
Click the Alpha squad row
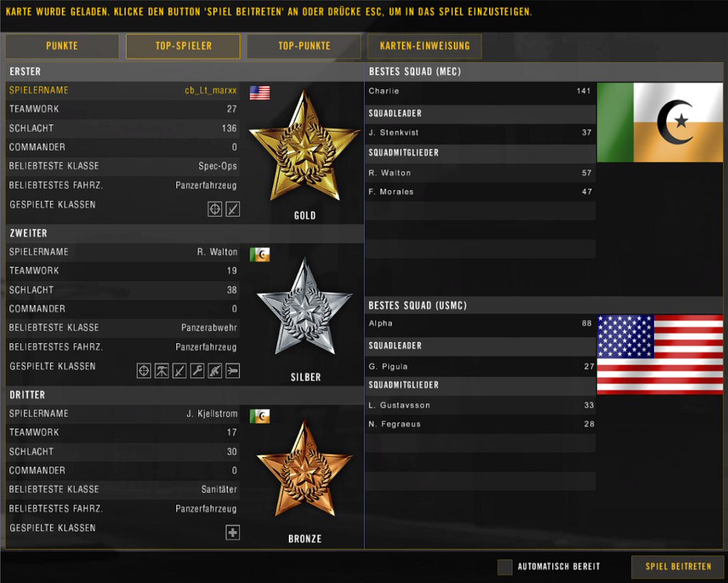point(480,323)
